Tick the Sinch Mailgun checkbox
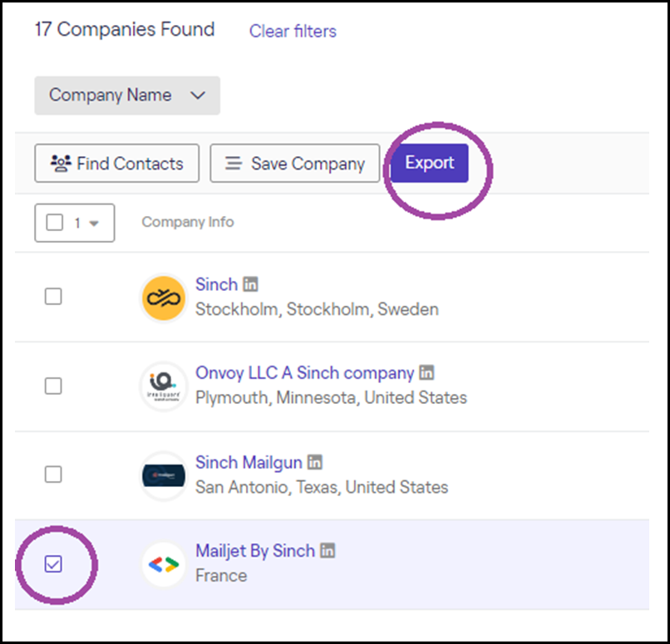Viewport: 670px width, 644px height. pyautogui.click(x=53, y=474)
